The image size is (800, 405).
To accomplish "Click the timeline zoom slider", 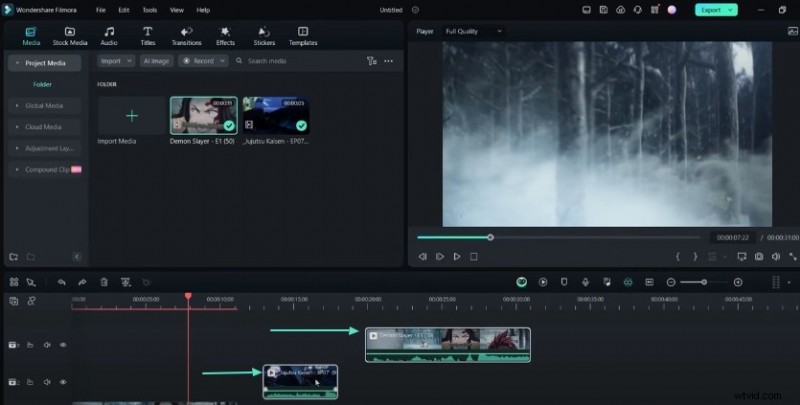I will pyautogui.click(x=704, y=283).
